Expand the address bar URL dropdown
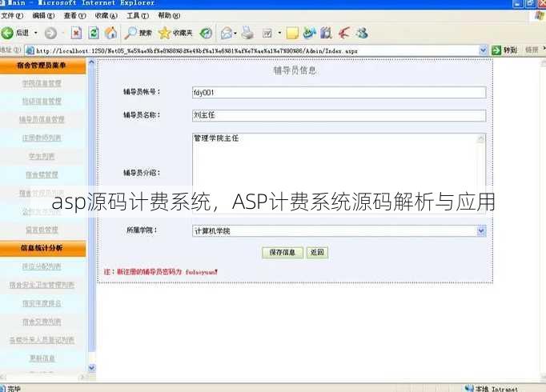This screenshot has height=392, width=546. tap(483, 50)
